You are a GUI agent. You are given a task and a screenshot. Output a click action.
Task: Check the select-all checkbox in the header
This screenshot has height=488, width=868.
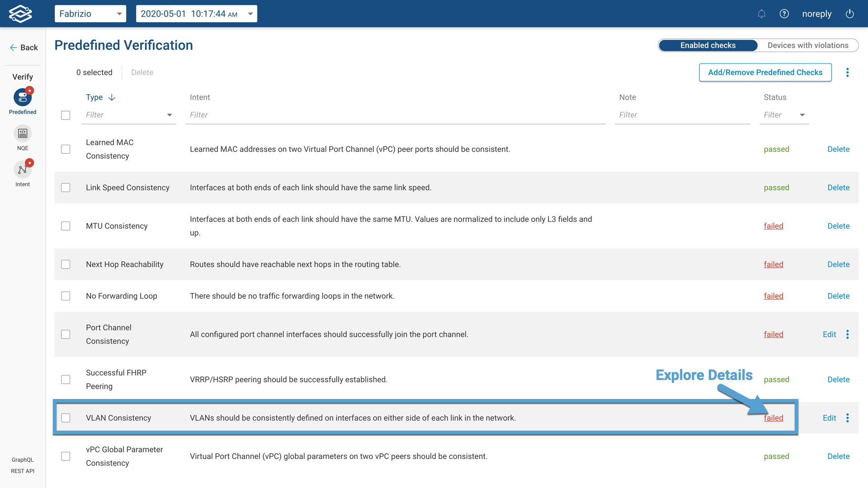[66, 115]
